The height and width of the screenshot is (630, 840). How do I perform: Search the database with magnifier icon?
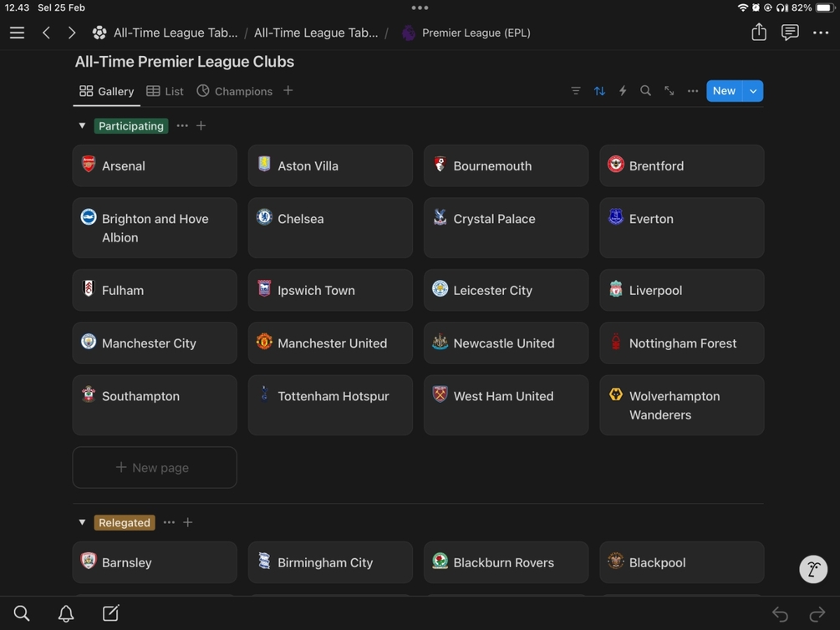tap(645, 91)
